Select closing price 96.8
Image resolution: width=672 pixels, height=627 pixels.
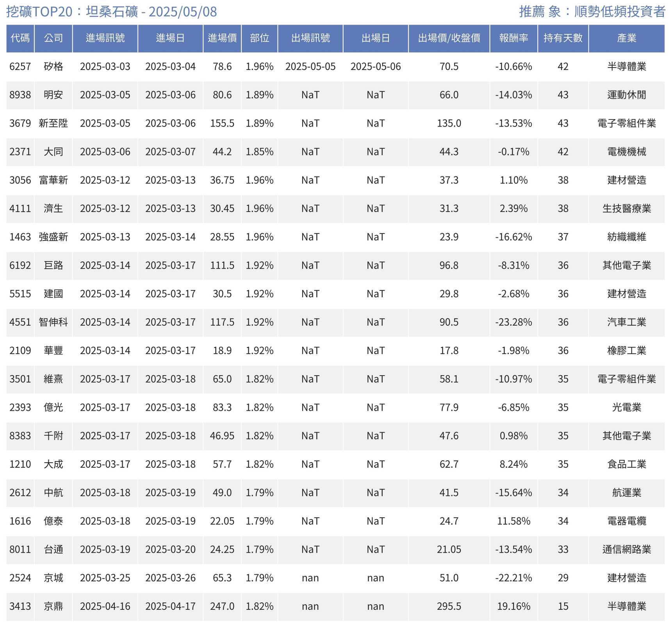click(449, 265)
